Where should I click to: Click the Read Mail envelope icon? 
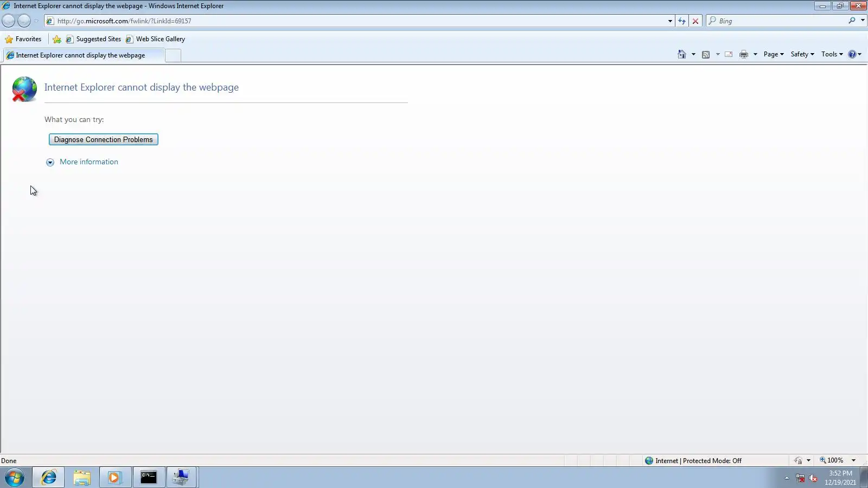coord(729,54)
